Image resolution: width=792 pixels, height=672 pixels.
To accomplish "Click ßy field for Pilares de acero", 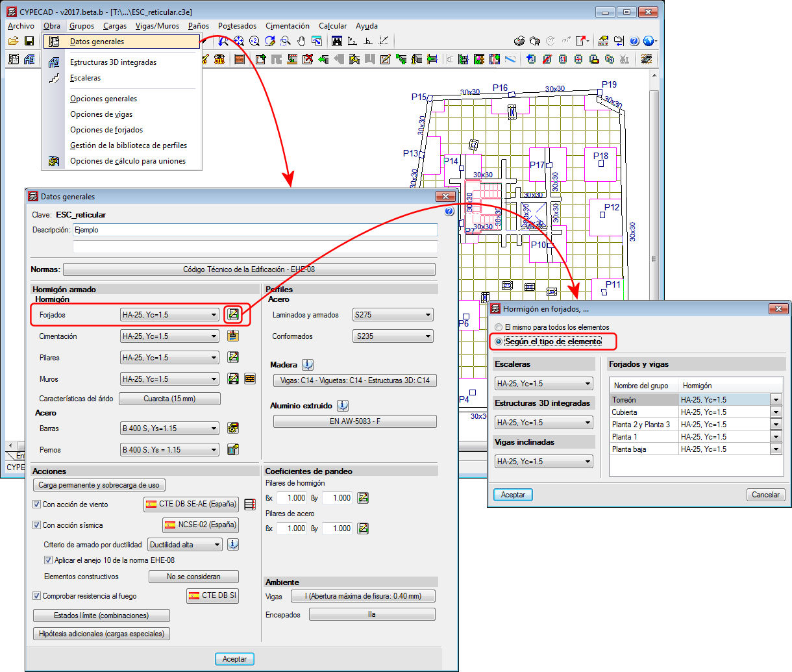I will [x=337, y=529].
